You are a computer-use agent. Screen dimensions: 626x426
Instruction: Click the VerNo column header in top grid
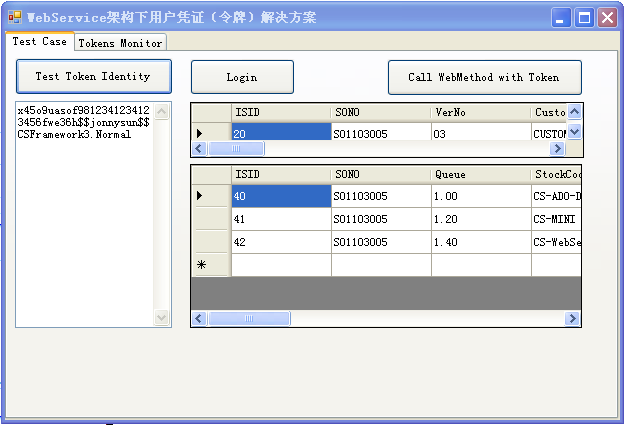tap(480, 112)
